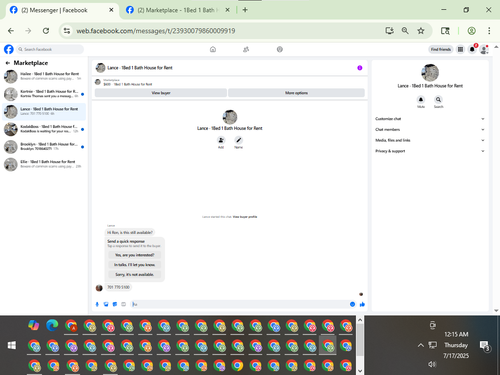This screenshot has height=375, width=500.
Task: Open the notifications bell in the Facebook header
Action: (x=472, y=49)
